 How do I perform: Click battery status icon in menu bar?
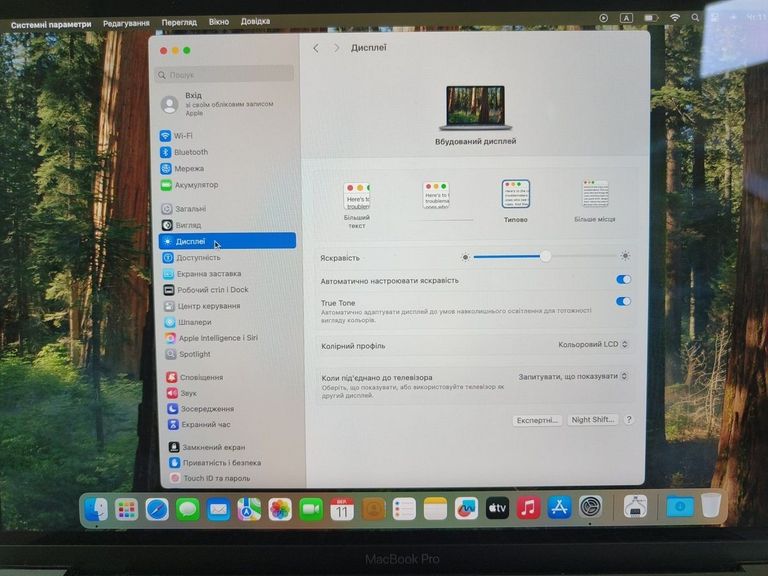[650, 18]
